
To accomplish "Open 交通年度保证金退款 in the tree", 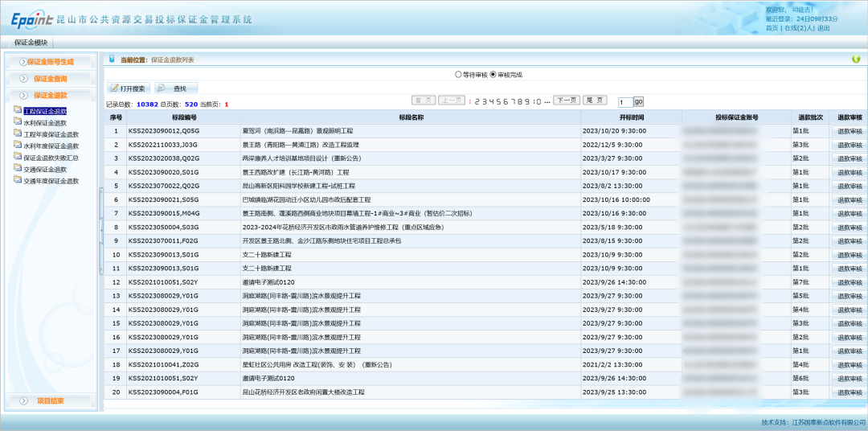I will (x=51, y=181).
